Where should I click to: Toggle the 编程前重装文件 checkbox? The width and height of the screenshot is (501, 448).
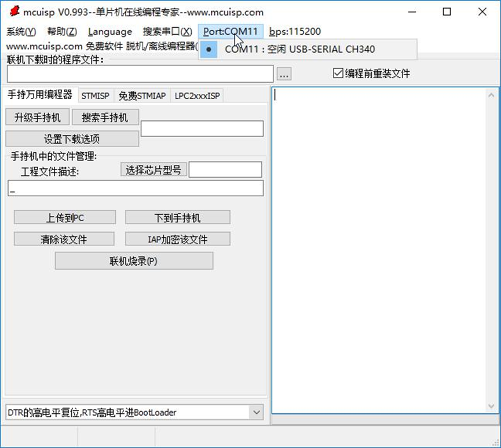tap(371, 74)
